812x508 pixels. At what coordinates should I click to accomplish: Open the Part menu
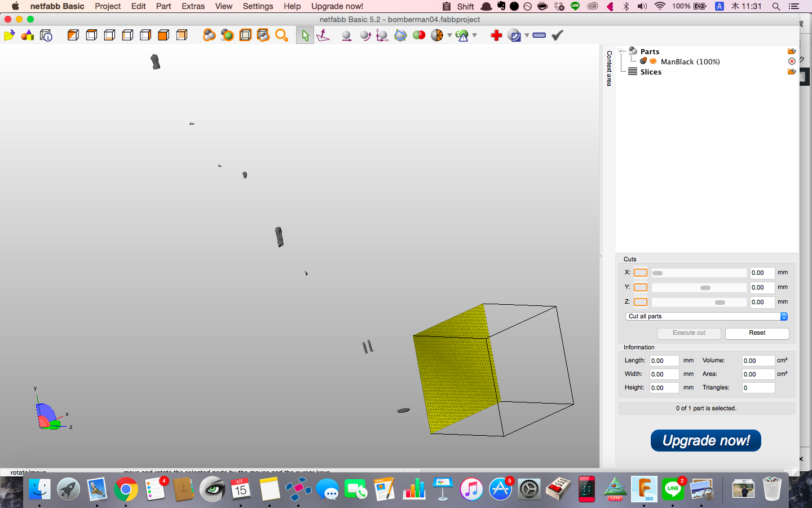164,6
